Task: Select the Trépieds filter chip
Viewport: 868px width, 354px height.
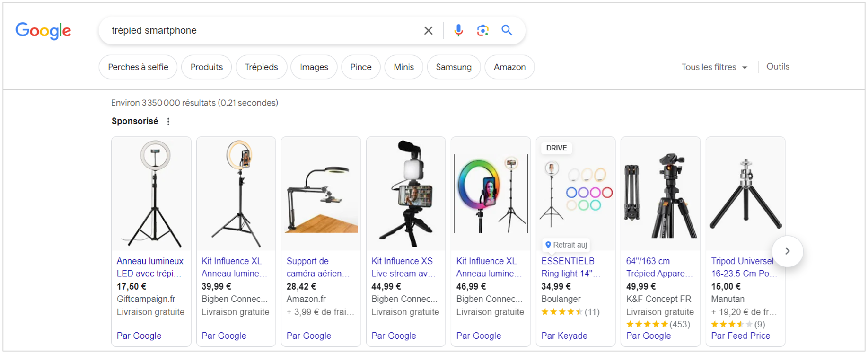Action: coord(262,67)
